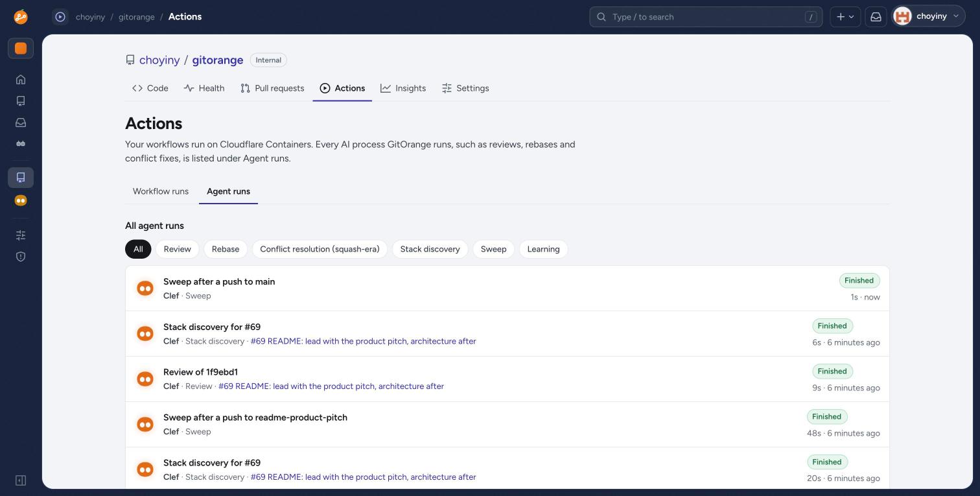Screen dimensions: 980x496
Task: Collapse the sidebar with the panel icon
Action: point(21,480)
